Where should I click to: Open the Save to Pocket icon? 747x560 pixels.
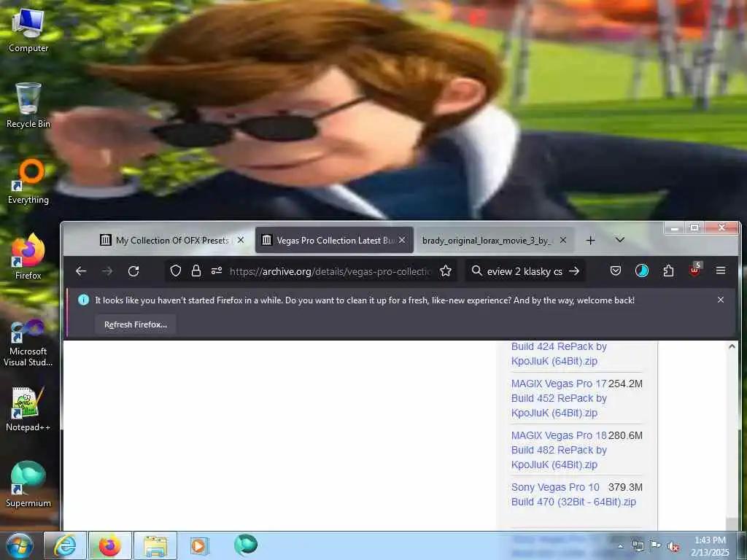(x=616, y=271)
